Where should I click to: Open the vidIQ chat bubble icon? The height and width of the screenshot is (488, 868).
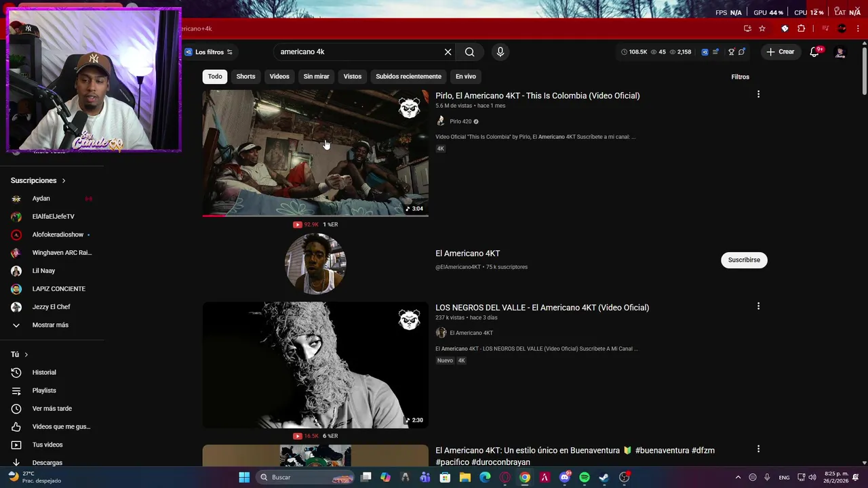(x=742, y=52)
